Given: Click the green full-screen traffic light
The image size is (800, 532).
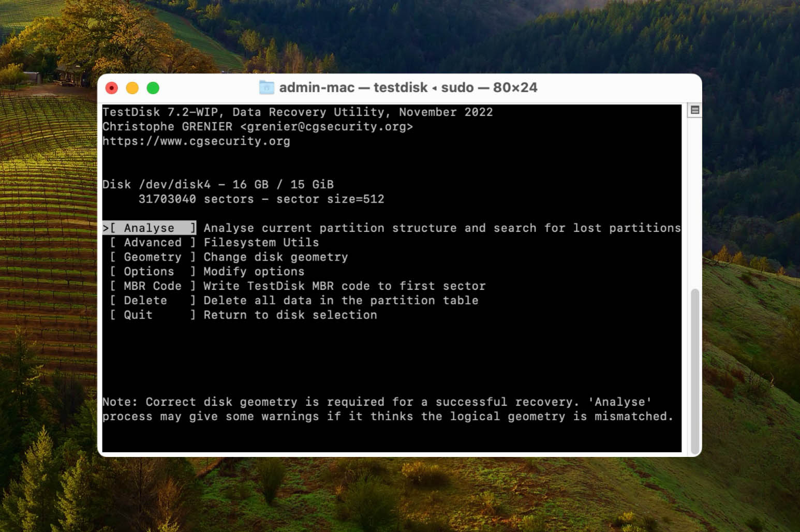Looking at the screenshot, I should click(153, 87).
